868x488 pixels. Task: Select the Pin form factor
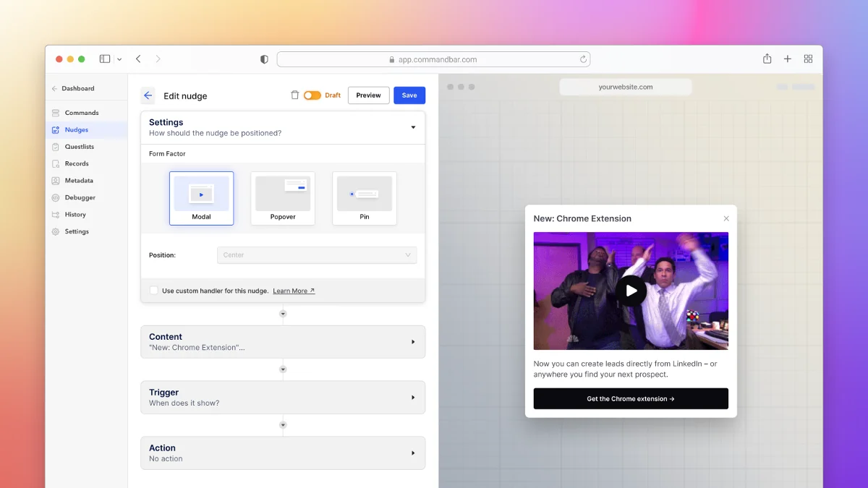365,198
